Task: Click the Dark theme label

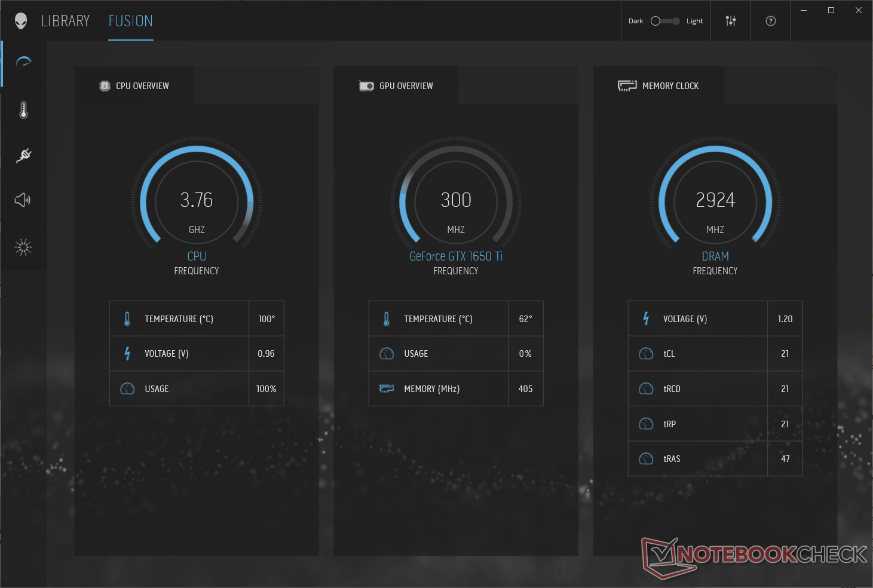Action: pyautogui.click(x=636, y=21)
